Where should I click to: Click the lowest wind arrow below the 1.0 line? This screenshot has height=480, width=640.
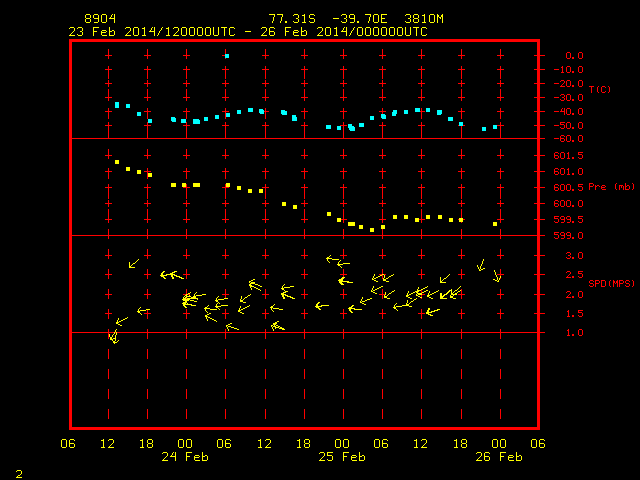tap(114, 337)
